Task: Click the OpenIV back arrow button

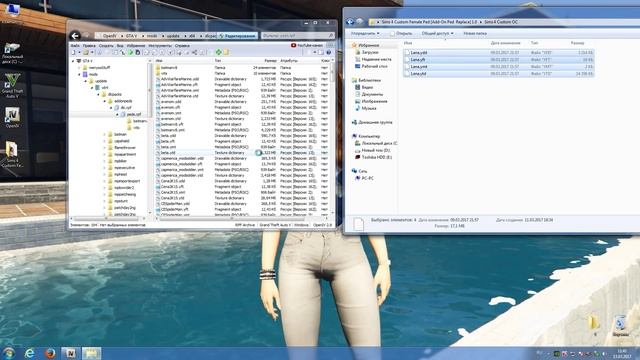Action: pos(75,36)
